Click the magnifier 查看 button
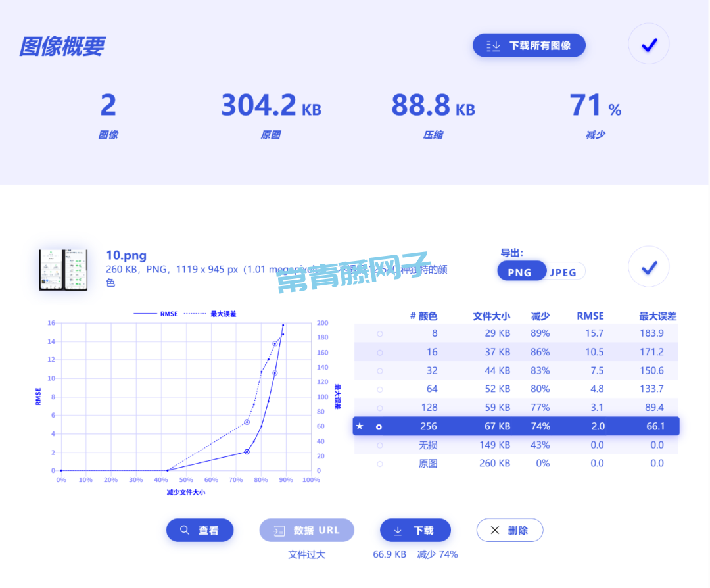 pos(200,530)
